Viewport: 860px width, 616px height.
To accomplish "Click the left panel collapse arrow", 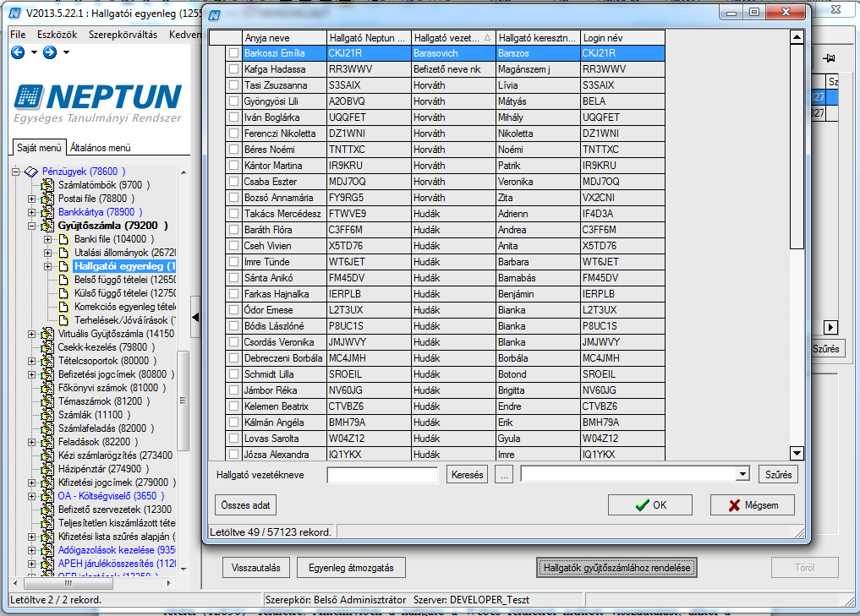I will tap(195, 317).
